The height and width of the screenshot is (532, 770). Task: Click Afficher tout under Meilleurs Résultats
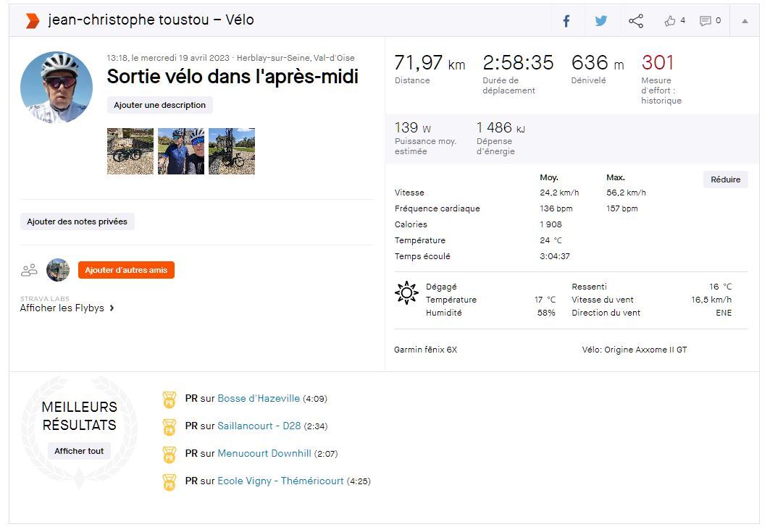pos(80,451)
